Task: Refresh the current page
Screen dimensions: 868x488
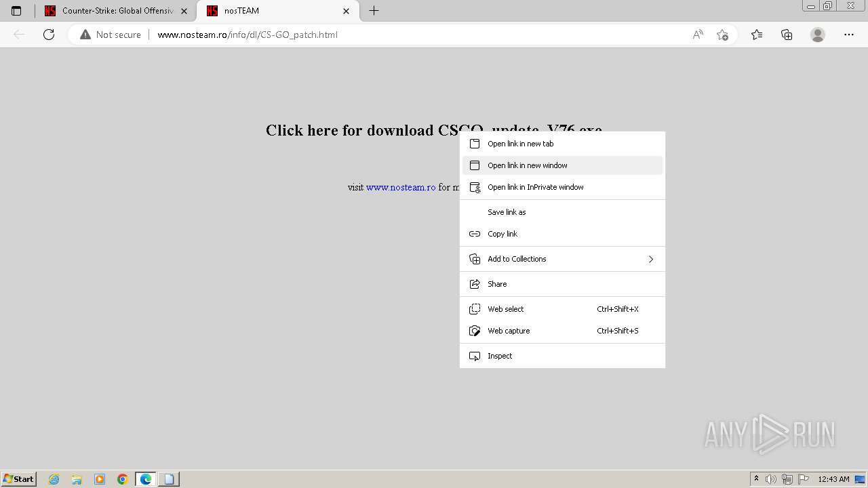Action: 49,35
